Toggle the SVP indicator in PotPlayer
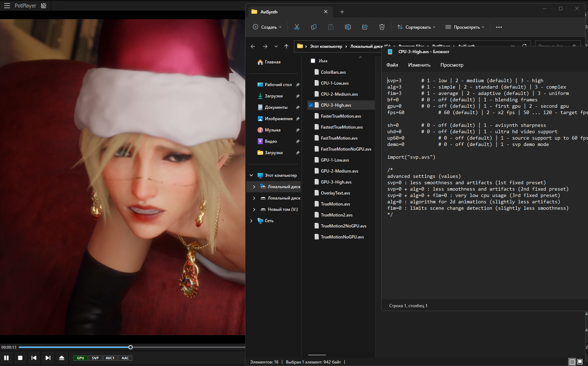The height and width of the screenshot is (366, 588). pyautogui.click(x=95, y=358)
